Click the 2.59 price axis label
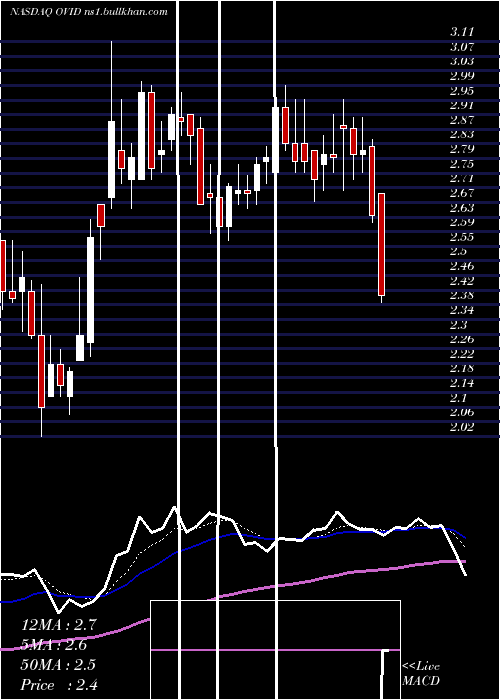Image resolution: width=500 pixels, height=700 pixels. point(462,222)
